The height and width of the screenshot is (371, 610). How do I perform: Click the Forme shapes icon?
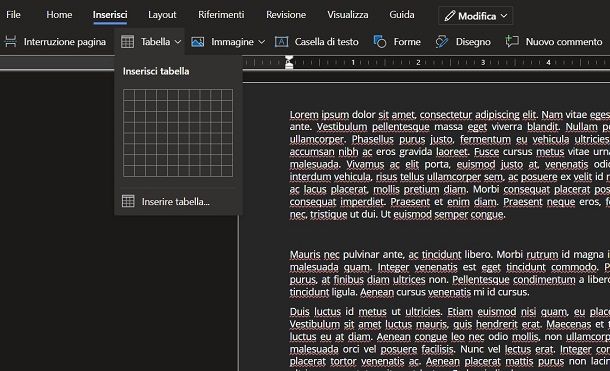click(380, 42)
